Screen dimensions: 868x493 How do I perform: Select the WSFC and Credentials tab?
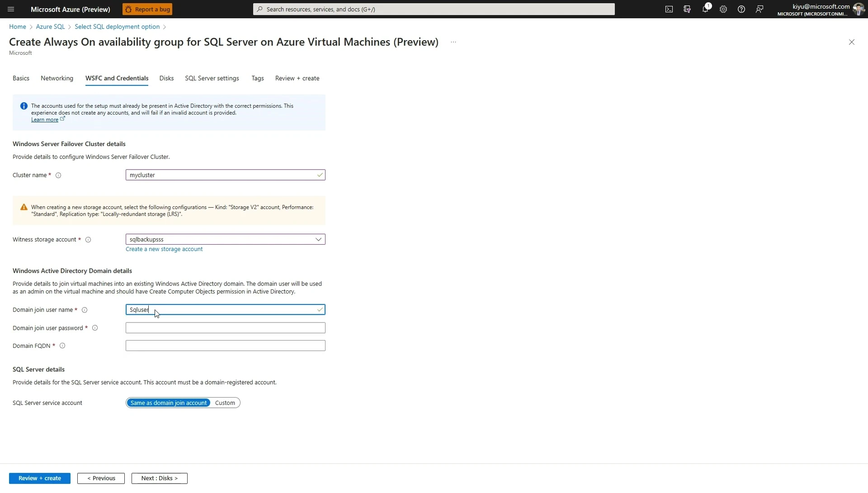(117, 78)
